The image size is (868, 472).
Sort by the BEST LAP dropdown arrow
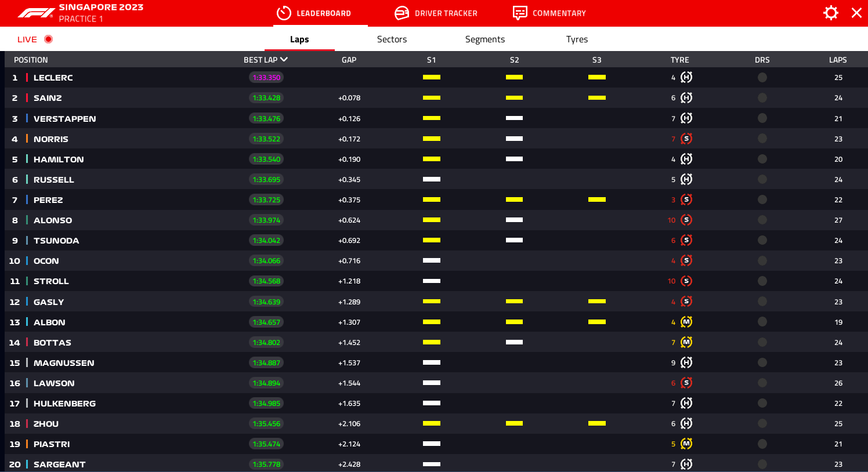point(284,59)
